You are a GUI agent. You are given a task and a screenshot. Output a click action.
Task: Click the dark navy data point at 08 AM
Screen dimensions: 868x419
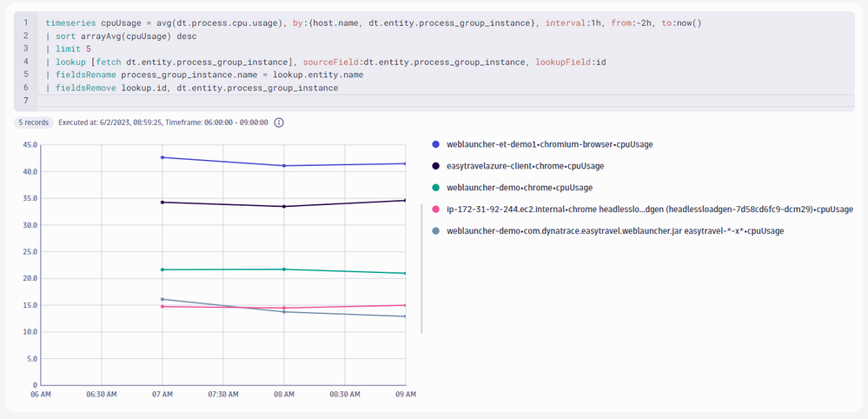(x=284, y=206)
